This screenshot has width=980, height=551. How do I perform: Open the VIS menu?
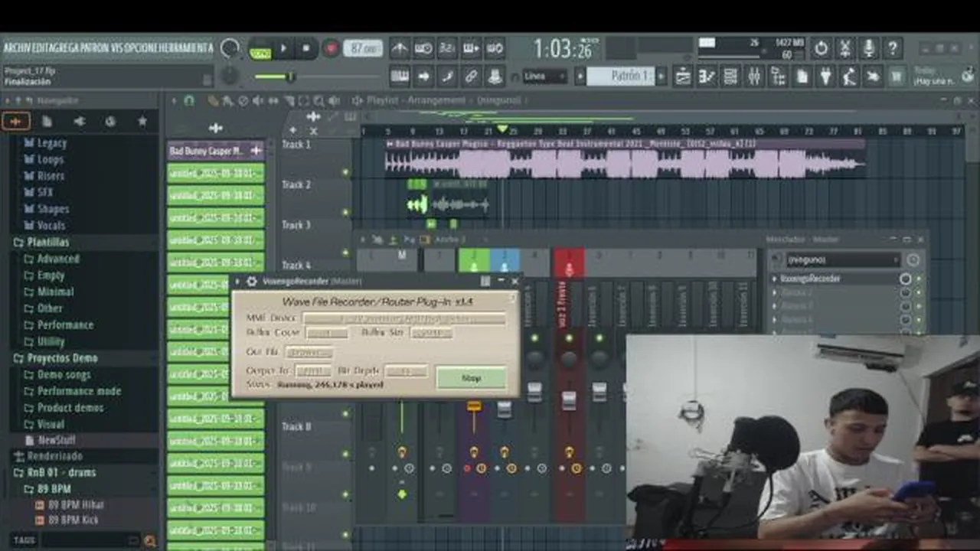pyautogui.click(x=116, y=48)
